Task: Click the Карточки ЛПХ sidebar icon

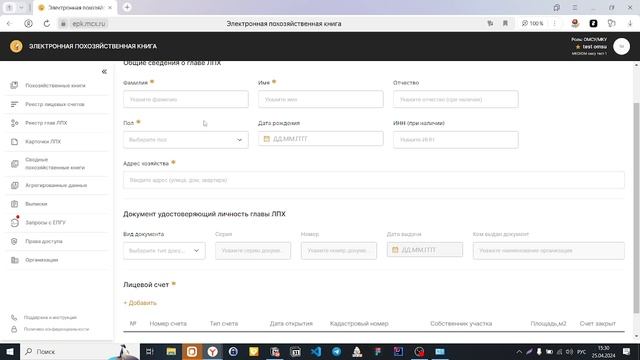Action: 14,142
